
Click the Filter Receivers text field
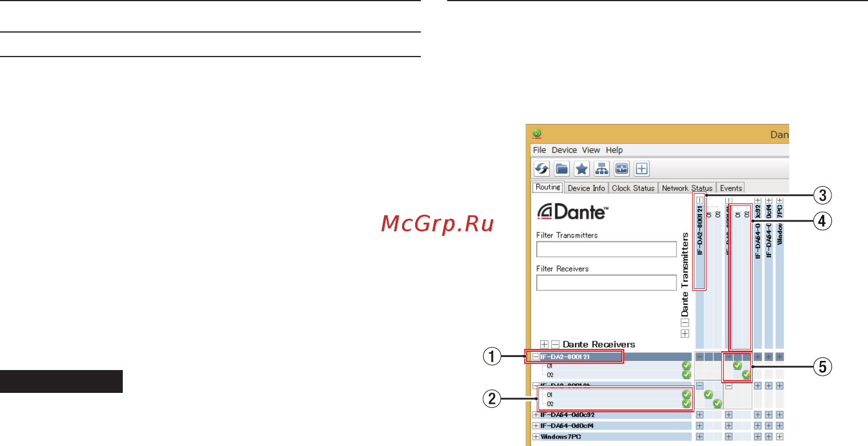pyautogui.click(x=606, y=283)
